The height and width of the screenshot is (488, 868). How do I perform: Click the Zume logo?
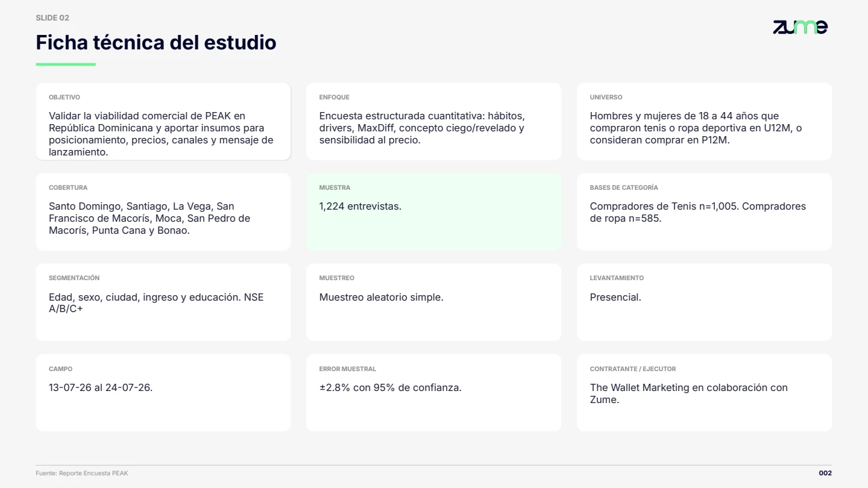800,27
